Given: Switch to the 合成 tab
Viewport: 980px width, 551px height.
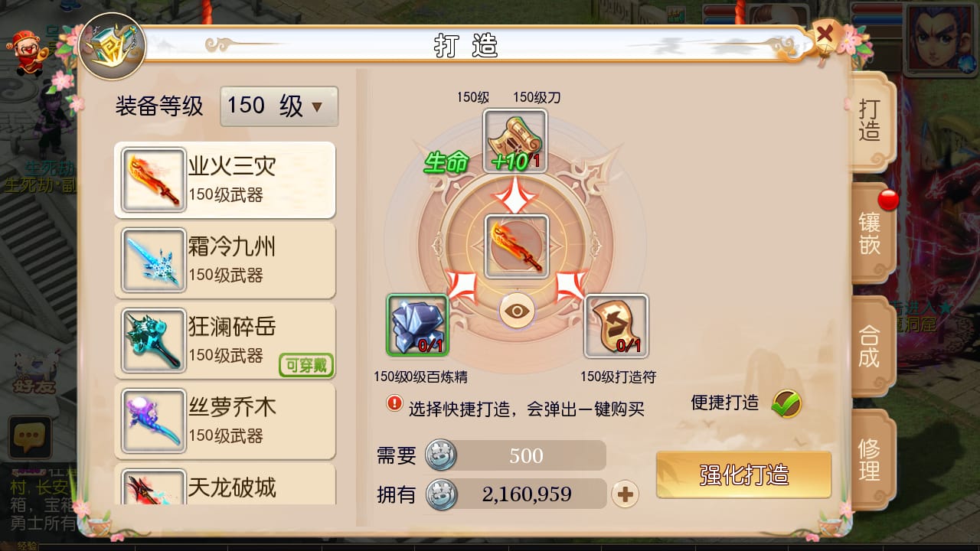Looking at the screenshot, I should 871,346.
